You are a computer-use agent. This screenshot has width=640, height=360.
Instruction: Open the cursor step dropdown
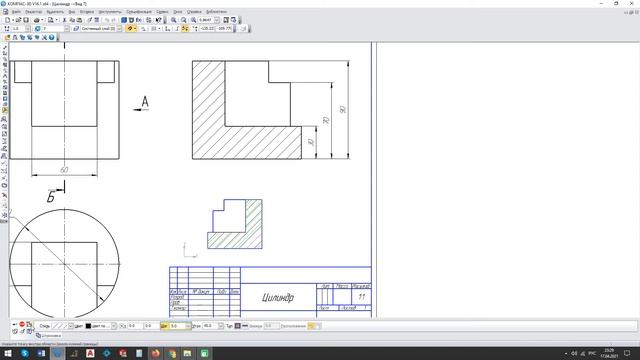coord(27,29)
